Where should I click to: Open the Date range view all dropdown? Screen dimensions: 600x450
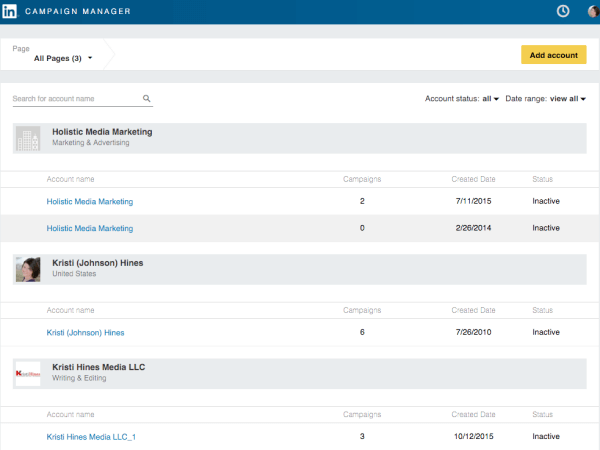tap(546, 99)
